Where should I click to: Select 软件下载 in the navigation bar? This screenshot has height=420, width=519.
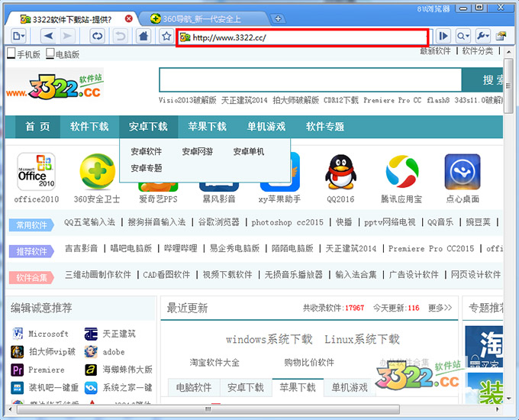89,127
